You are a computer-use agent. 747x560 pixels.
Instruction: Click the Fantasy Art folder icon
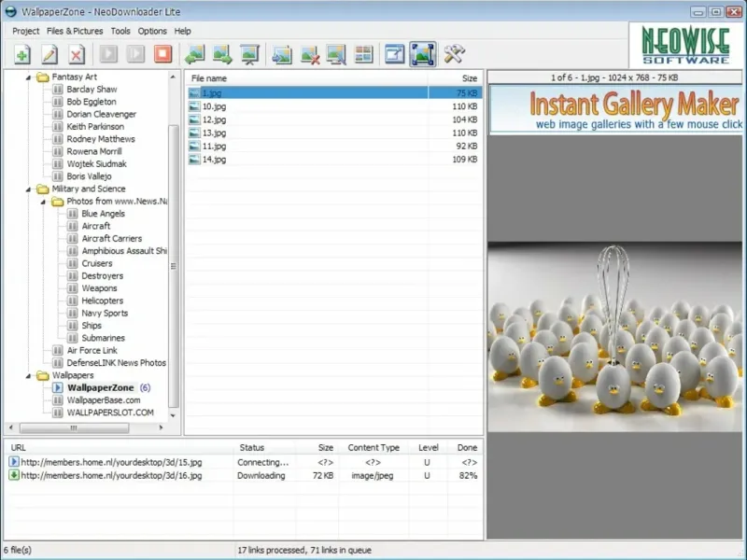coord(43,77)
